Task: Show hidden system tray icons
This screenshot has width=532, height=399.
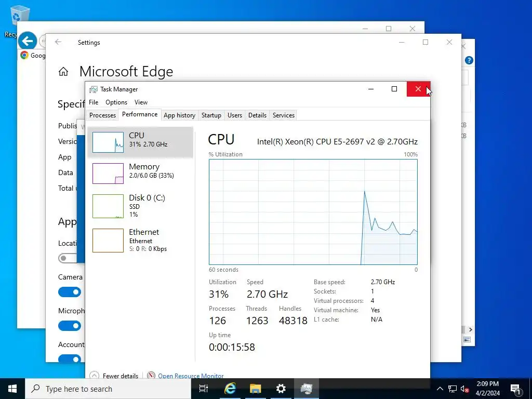Action: pos(440,389)
